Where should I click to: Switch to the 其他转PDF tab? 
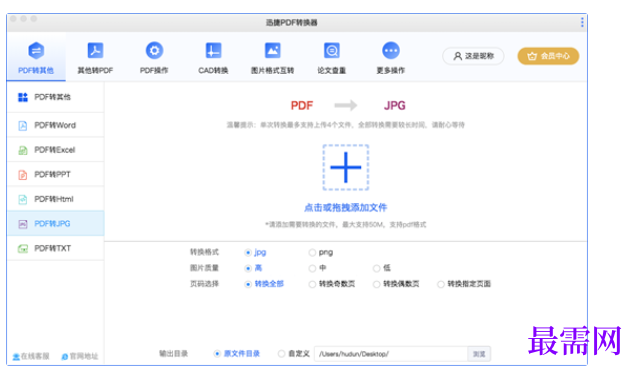point(95,57)
